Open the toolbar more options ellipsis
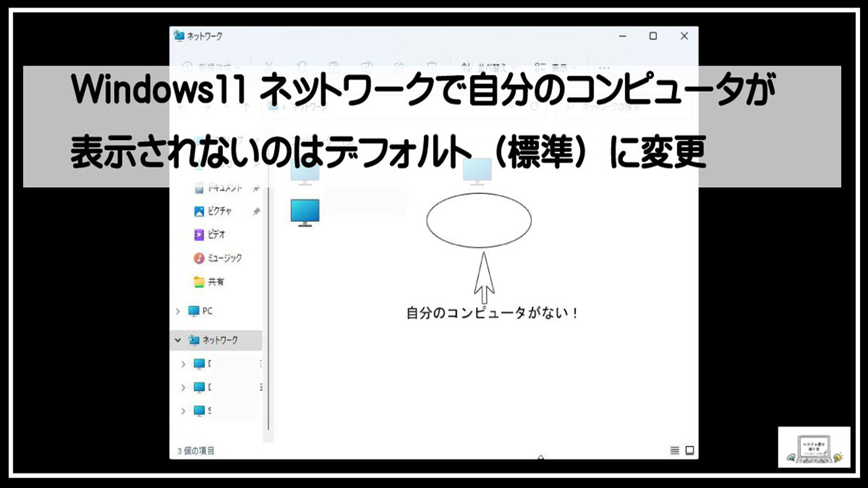The height and width of the screenshot is (488, 868). click(x=604, y=68)
